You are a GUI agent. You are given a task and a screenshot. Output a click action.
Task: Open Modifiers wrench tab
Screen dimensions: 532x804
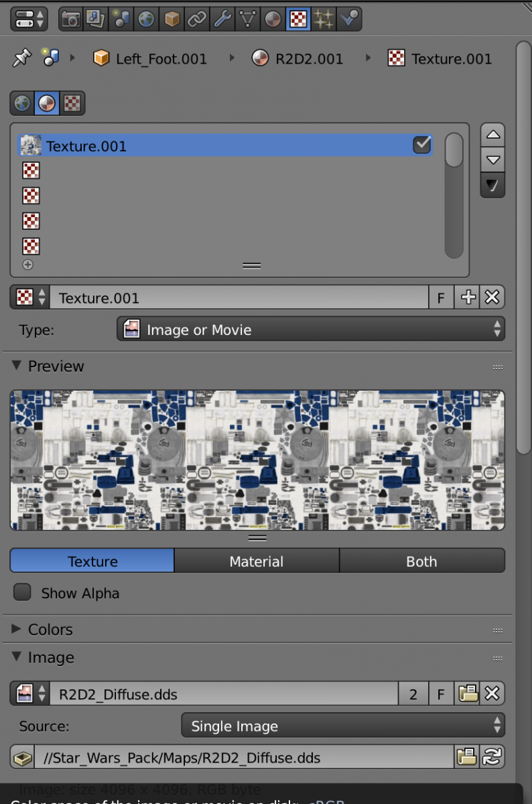(x=222, y=19)
